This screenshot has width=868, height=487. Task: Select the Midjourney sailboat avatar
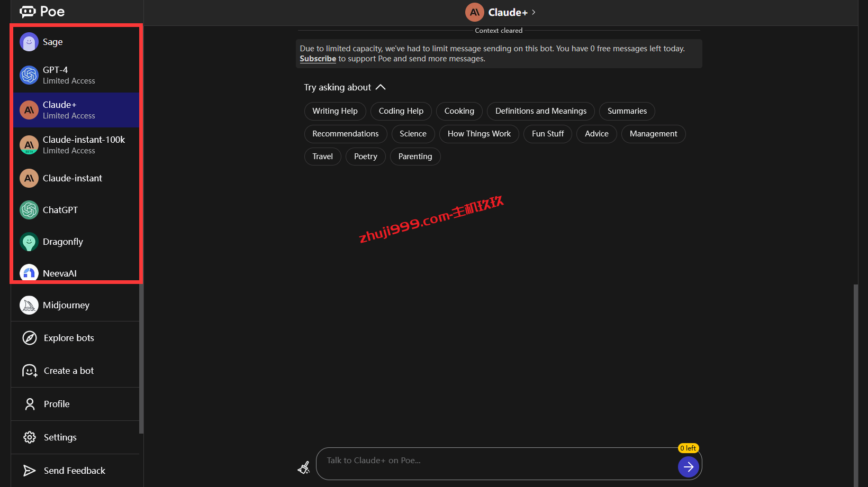(29, 305)
